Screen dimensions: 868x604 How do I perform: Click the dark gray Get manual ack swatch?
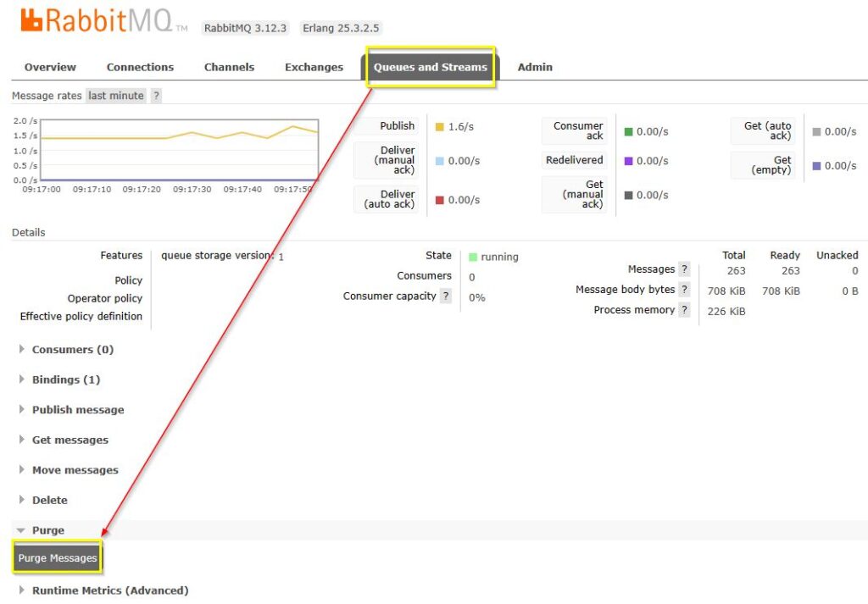click(x=628, y=195)
